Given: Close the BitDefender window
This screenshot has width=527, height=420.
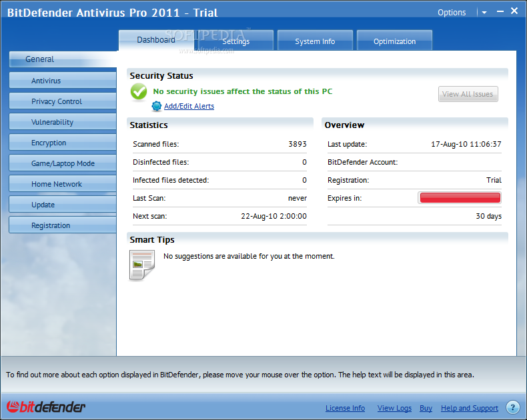Looking at the screenshot, I should tap(514, 11).
